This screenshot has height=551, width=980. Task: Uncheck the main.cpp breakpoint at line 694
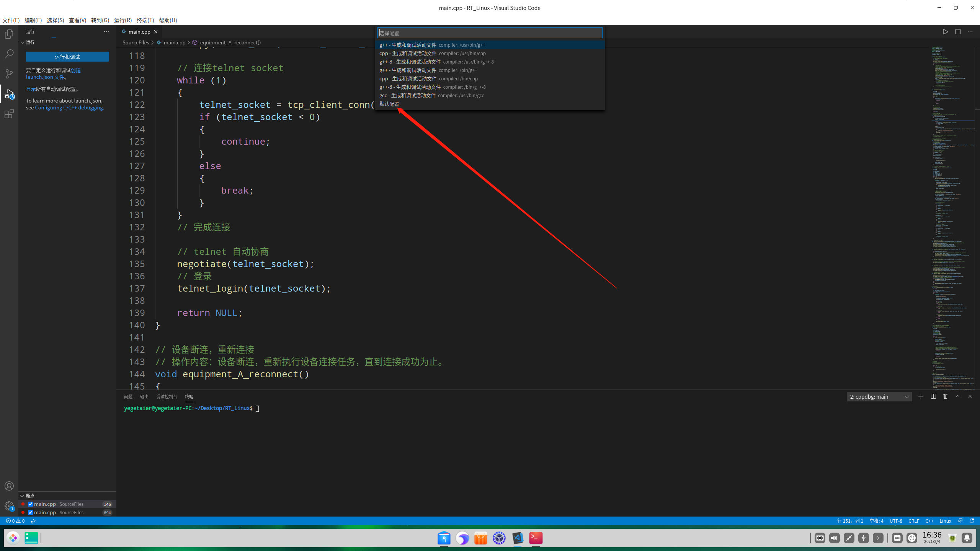(31, 512)
